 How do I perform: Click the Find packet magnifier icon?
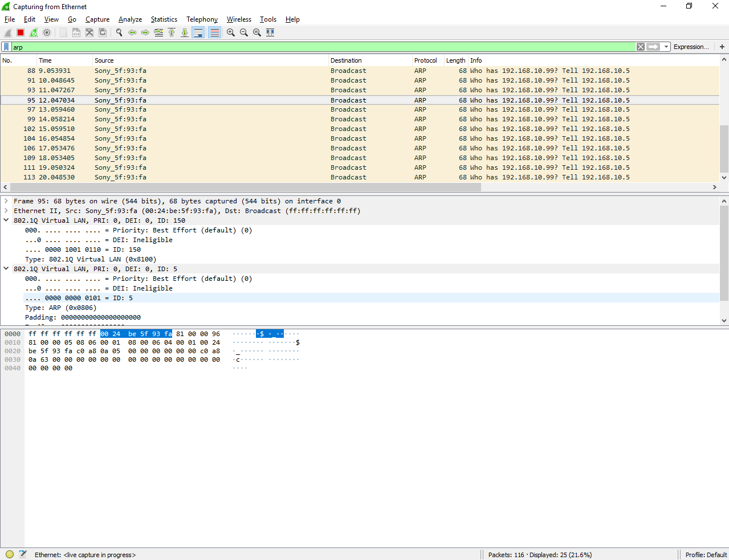point(119,32)
